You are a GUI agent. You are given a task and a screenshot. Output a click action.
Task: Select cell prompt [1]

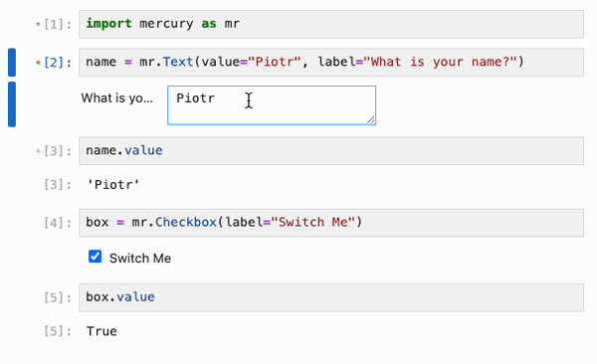click(x=57, y=25)
